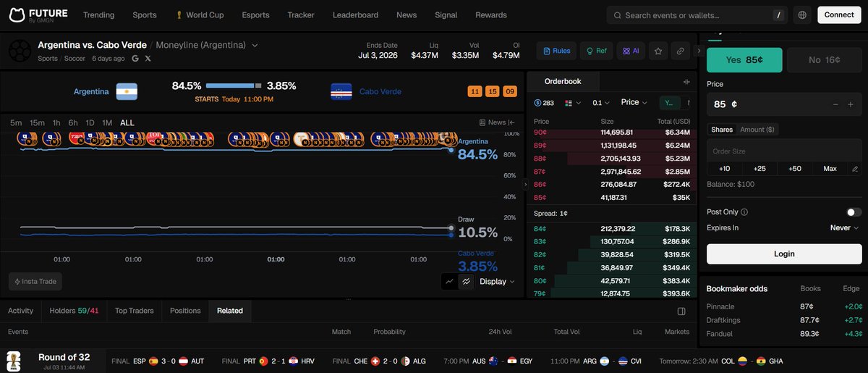
Task: Copy the market link via chain icon
Action: point(680,51)
